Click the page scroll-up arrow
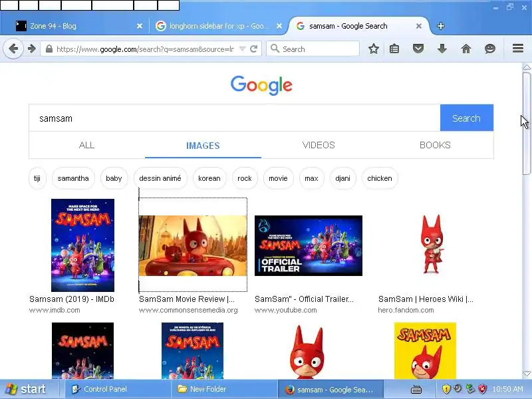Viewport: 532px width, 399px height. tap(527, 67)
